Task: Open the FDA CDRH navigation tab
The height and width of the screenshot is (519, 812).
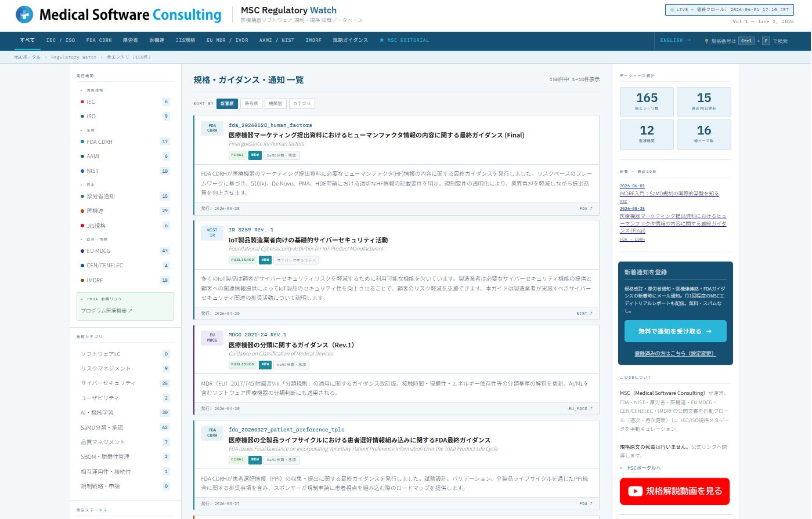Action: (x=99, y=40)
